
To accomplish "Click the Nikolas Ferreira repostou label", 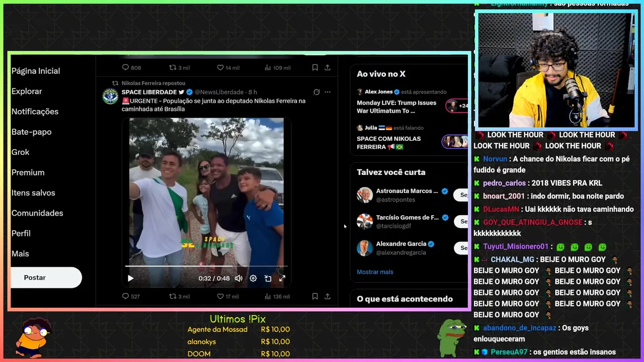I will click(153, 83).
